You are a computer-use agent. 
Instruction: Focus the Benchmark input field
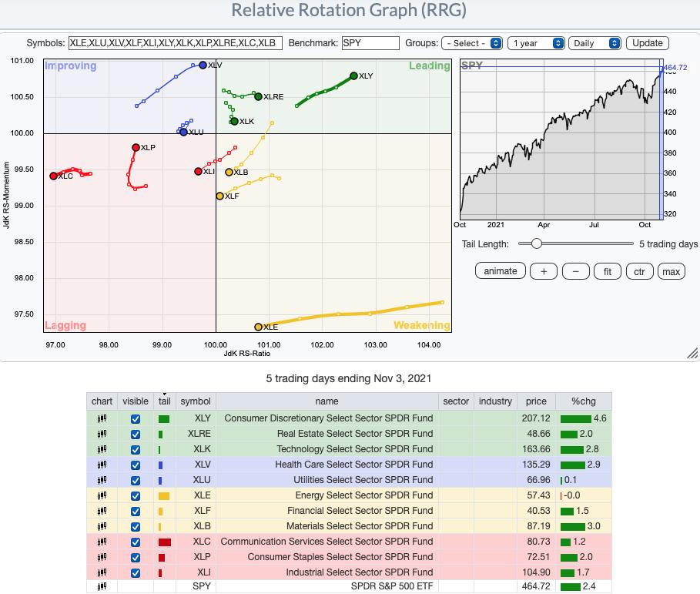click(x=370, y=43)
